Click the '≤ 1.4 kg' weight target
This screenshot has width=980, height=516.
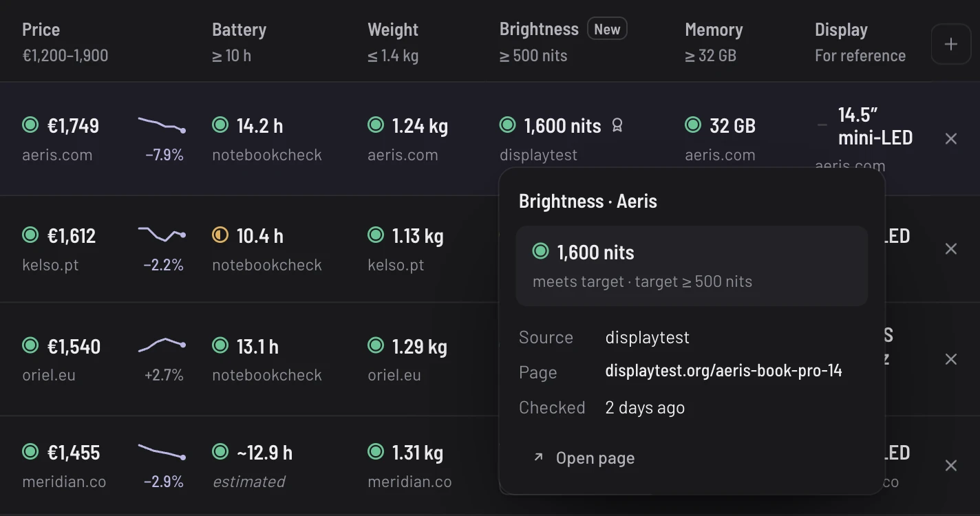(x=393, y=56)
